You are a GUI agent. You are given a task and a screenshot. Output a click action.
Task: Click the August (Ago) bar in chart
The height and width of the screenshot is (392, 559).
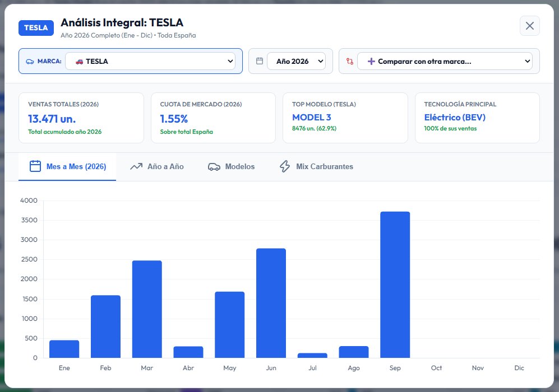point(354,352)
